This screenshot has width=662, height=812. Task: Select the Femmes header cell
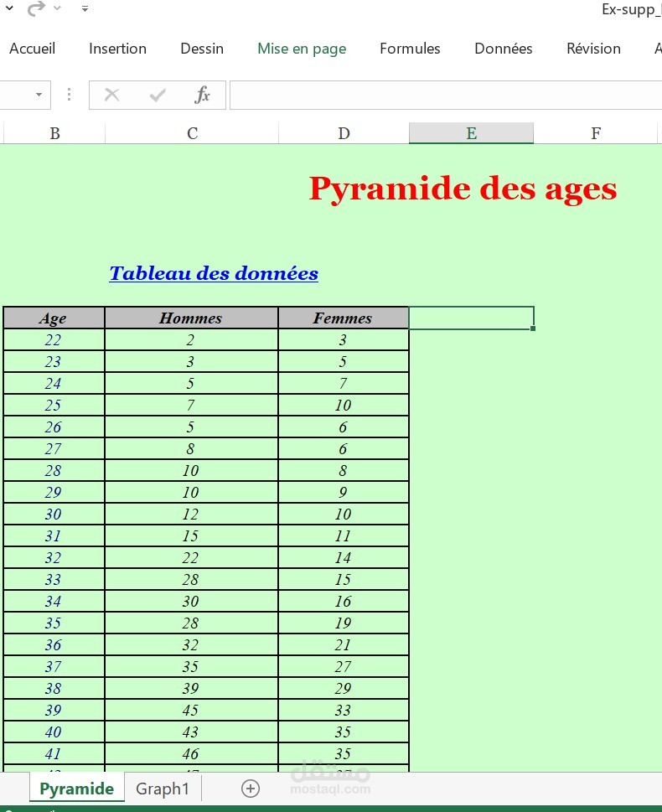pyautogui.click(x=344, y=318)
